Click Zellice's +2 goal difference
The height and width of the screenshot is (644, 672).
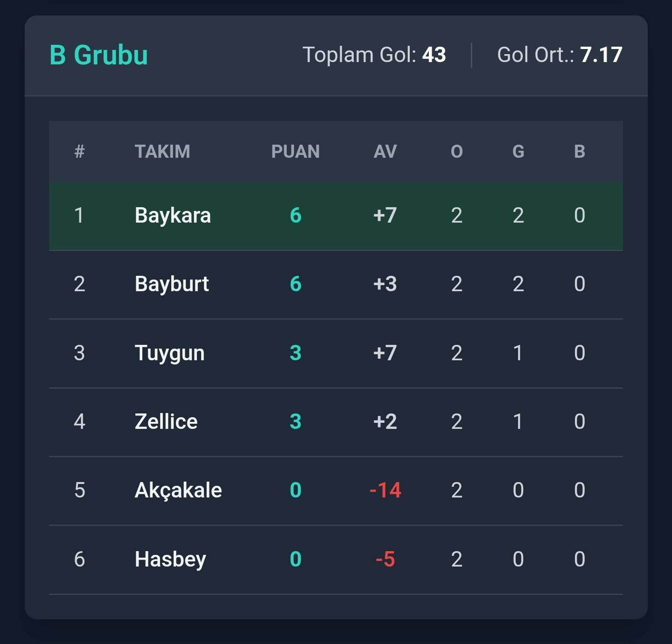[385, 422]
